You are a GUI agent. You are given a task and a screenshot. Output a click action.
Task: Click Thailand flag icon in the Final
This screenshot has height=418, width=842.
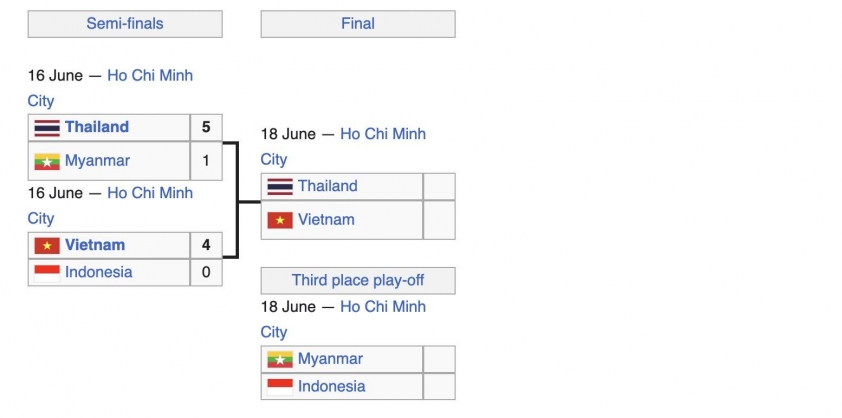click(280, 186)
